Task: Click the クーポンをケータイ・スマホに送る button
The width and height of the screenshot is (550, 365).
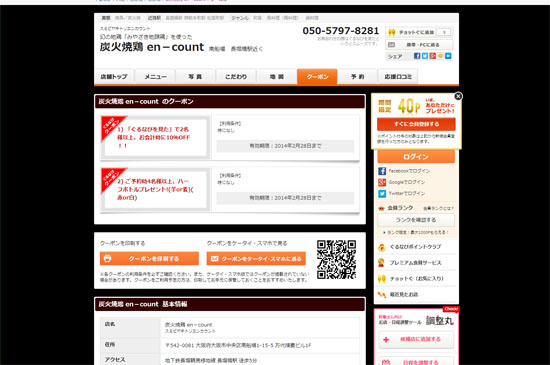Action: click(256, 259)
